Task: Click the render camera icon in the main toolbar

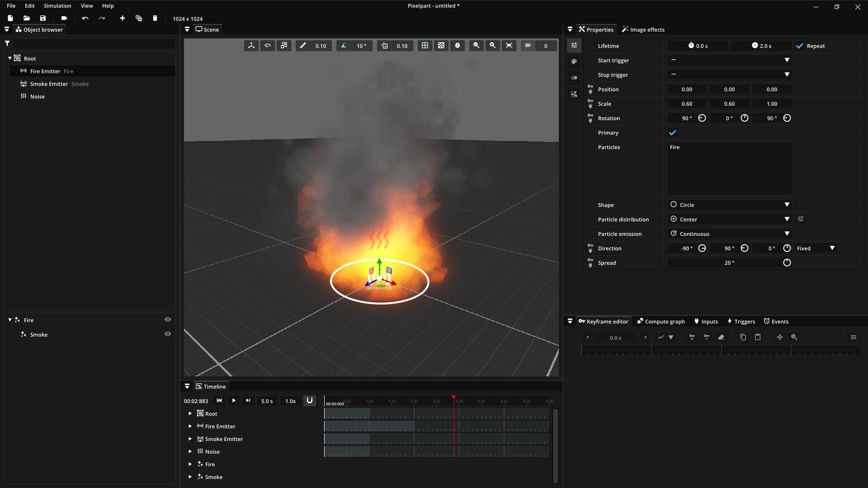Action: tap(64, 19)
